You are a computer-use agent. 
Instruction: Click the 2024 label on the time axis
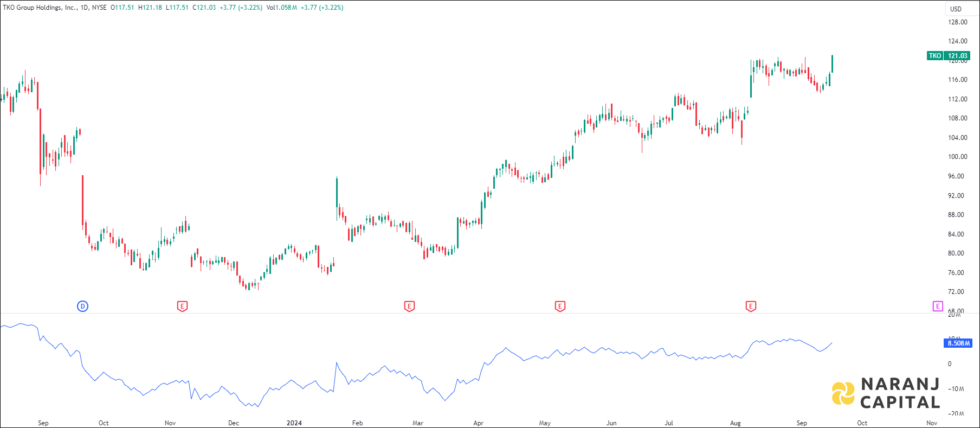(294, 423)
